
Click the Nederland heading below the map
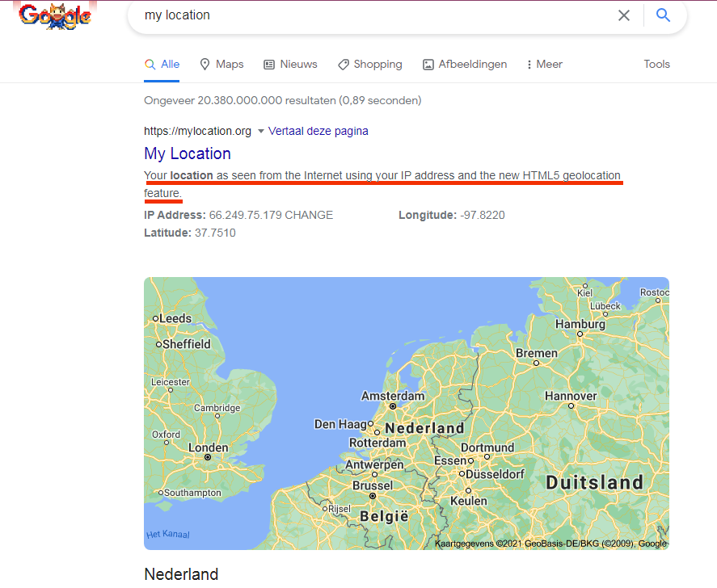pos(181,574)
